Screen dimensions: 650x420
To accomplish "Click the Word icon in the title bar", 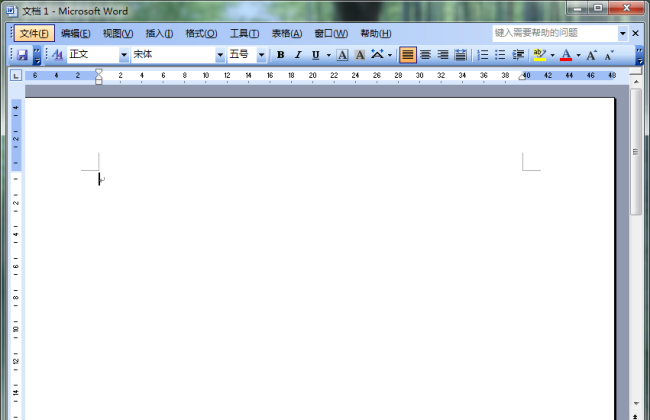I will (12, 11).
